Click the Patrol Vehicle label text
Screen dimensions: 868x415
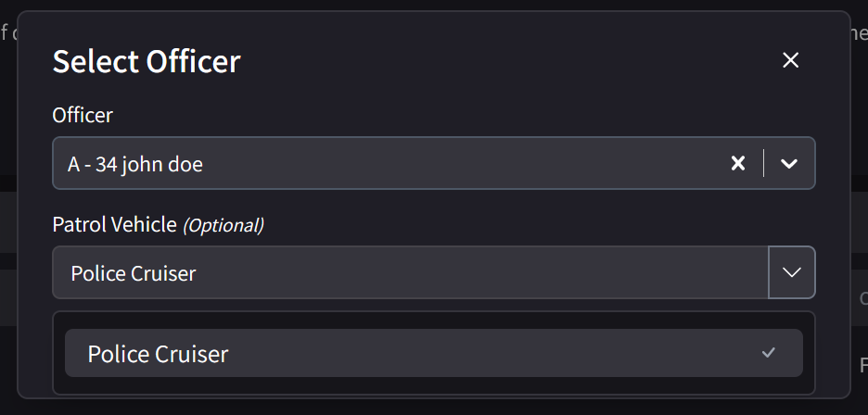(x=114, y=224)
